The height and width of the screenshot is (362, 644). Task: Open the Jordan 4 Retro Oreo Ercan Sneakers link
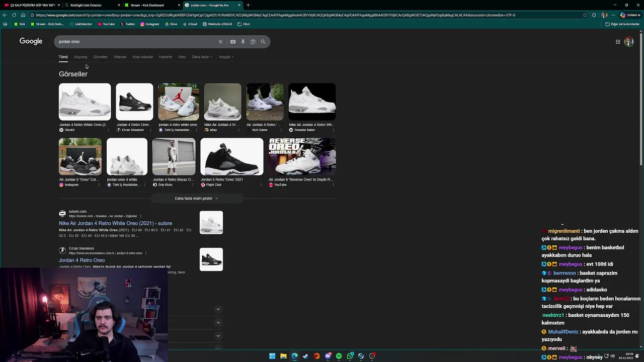click(82, 260)
